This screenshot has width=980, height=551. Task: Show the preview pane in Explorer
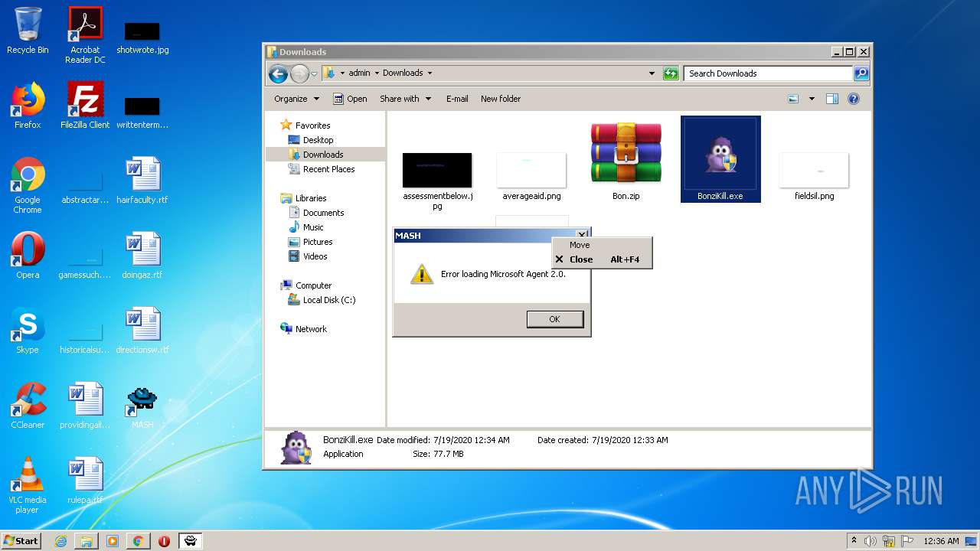[832, 99]
